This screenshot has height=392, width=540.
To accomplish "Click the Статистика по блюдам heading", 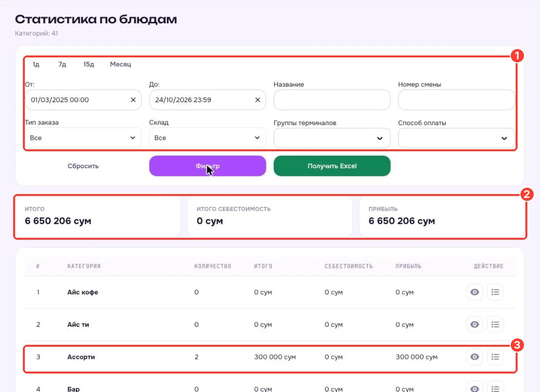I will 96,19.
